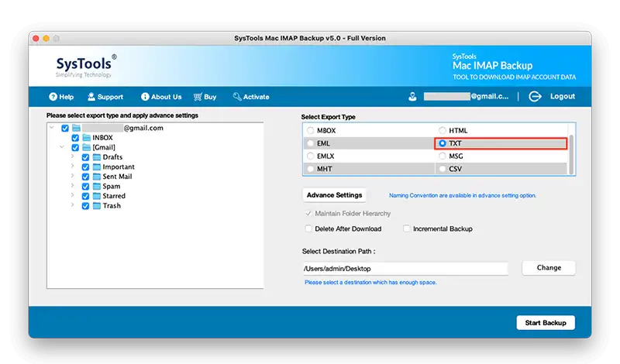Enable Incremental Backup option
Screen dimensions: 620x364
click(x=406, y=228)
